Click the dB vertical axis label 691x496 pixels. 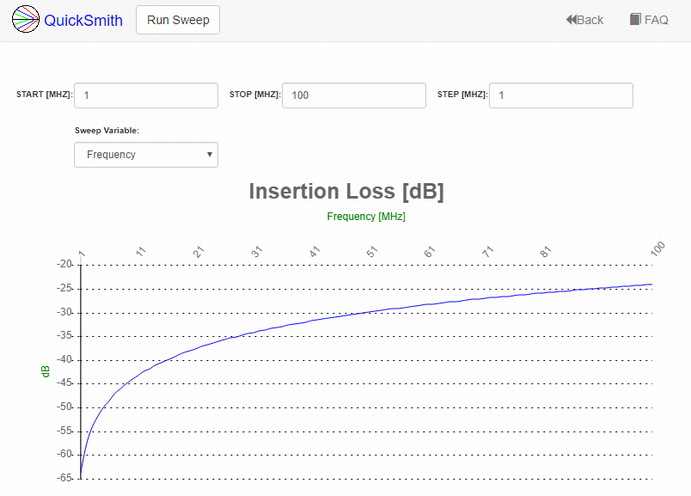coord(45,371)
